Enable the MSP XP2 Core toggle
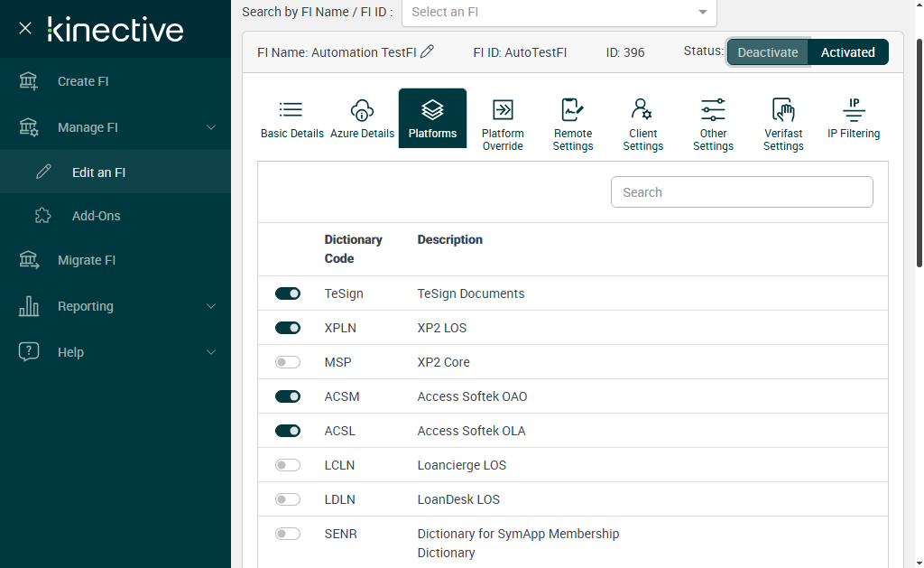Viewport: 924px width, 568px height. (x=288, y=361)
